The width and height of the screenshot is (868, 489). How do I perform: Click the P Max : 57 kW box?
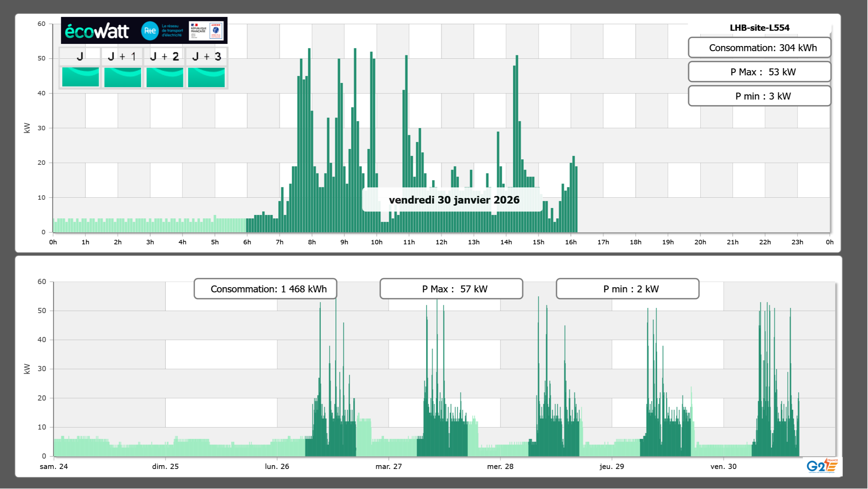(451, 289)
